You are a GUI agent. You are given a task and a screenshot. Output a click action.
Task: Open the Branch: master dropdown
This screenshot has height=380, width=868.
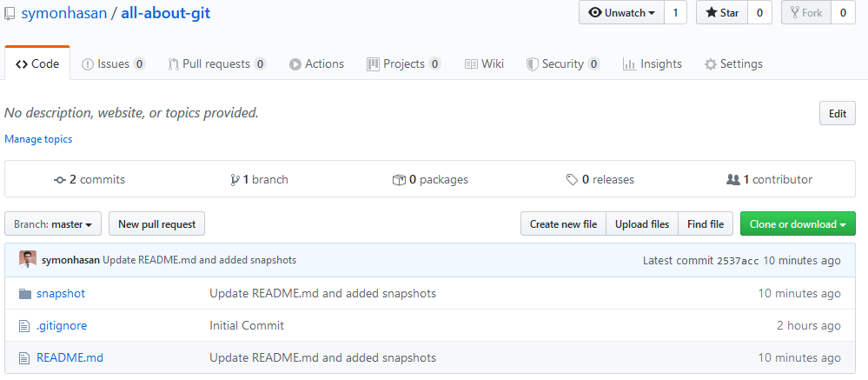pyautogui.click(x=53, y=223)
